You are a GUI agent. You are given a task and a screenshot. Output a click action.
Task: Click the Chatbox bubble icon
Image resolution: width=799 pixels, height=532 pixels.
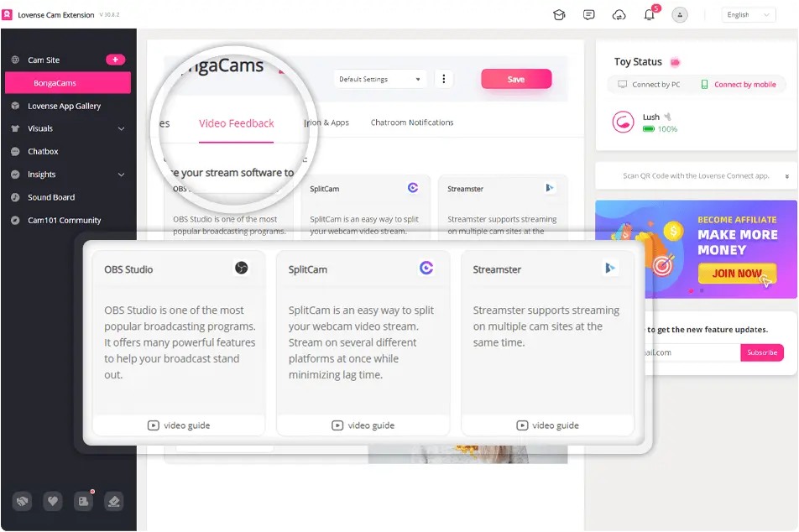[x=15, y=151]
